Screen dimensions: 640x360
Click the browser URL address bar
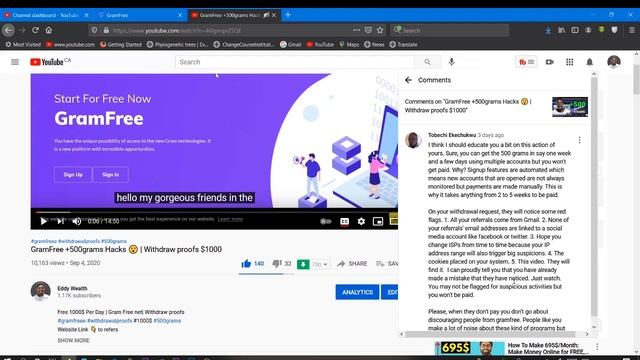point(229,30)
